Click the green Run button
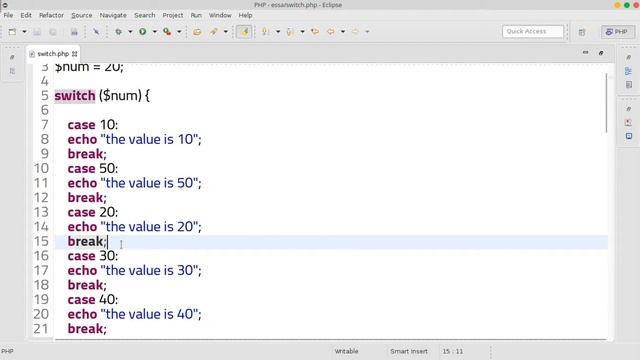Viewport: 640px width, 360px height. [x=142, y=31]
